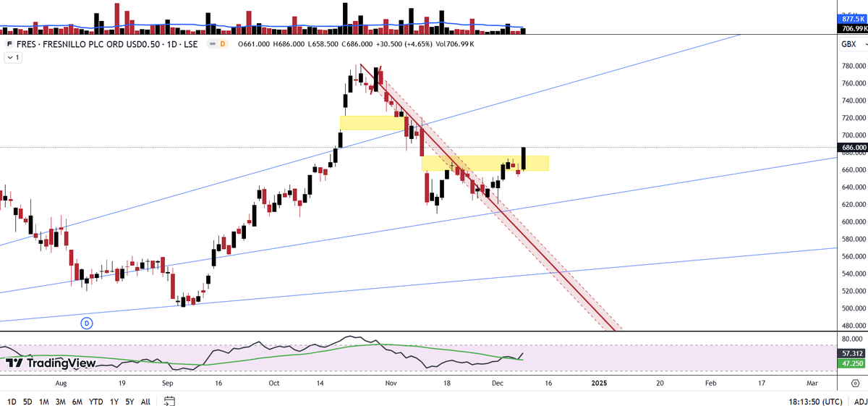
Task: Click the TradingView logo
Action: coord(51,362)
